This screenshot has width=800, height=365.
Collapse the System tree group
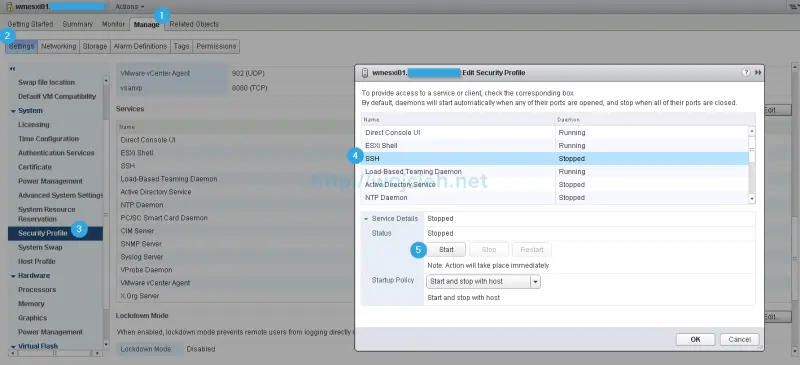[13, 111]
